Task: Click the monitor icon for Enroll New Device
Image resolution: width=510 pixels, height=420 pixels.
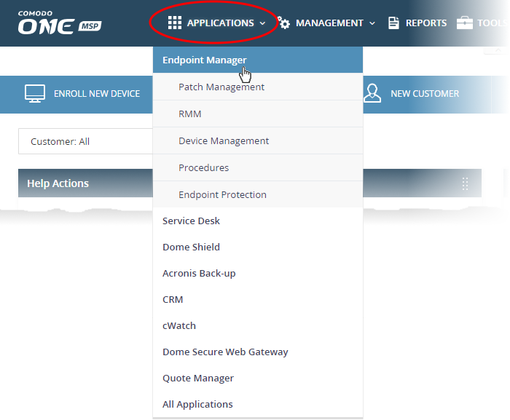Action: pos(35,94)
